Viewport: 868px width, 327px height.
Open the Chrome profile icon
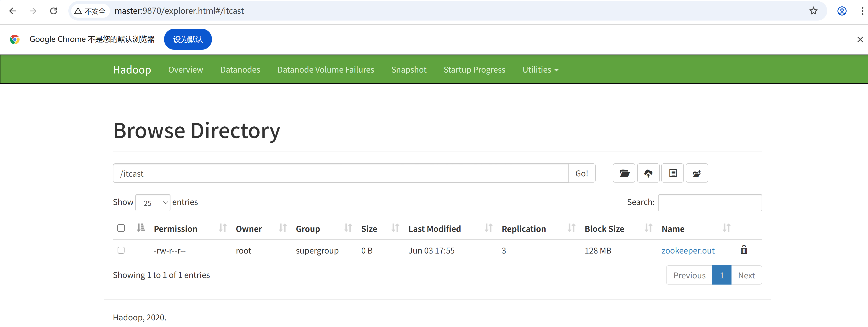841,11
